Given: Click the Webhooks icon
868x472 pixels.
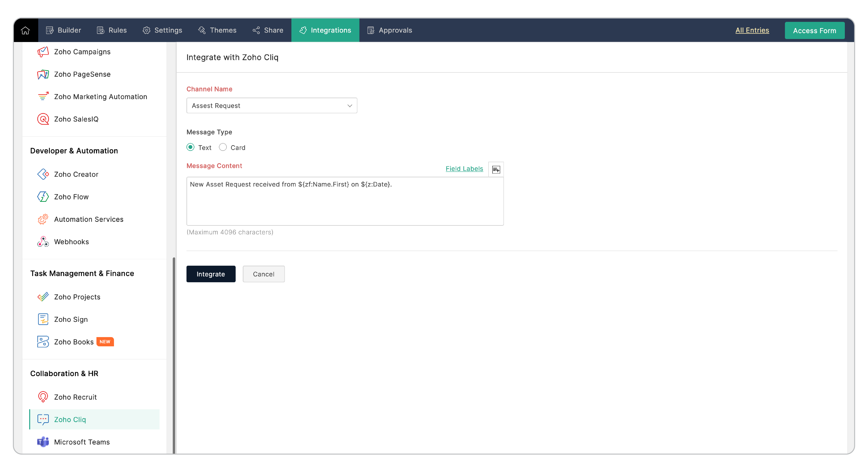Looking at the screenshot, I should click(43, 242).
